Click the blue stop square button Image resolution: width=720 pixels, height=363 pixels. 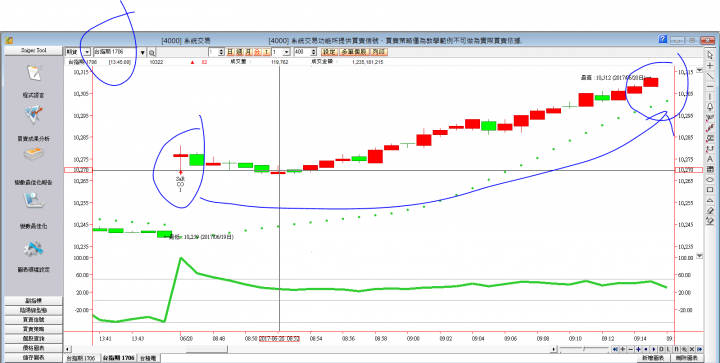pyautogui.click(x=646, y=349)
